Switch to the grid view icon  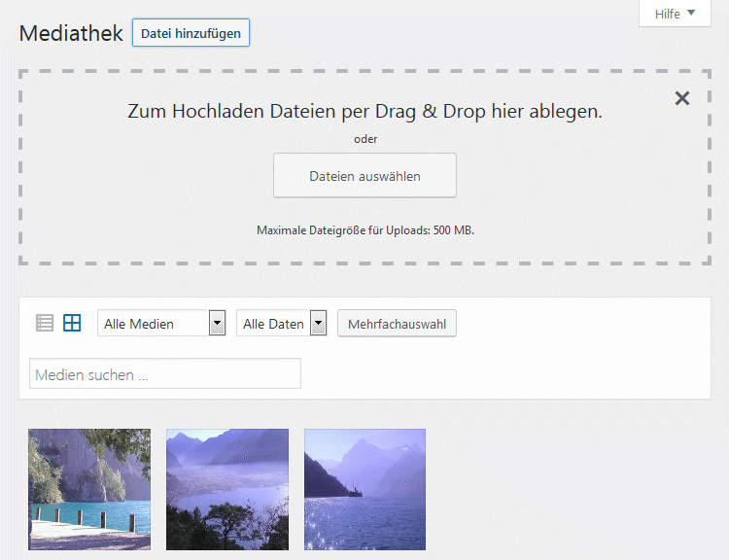click(x=72, y=324)
